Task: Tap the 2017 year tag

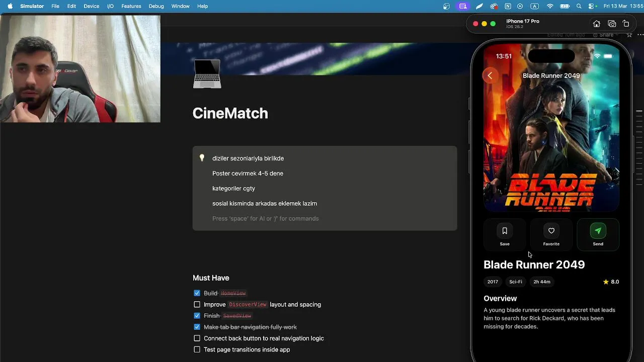Action: point(493,282)
